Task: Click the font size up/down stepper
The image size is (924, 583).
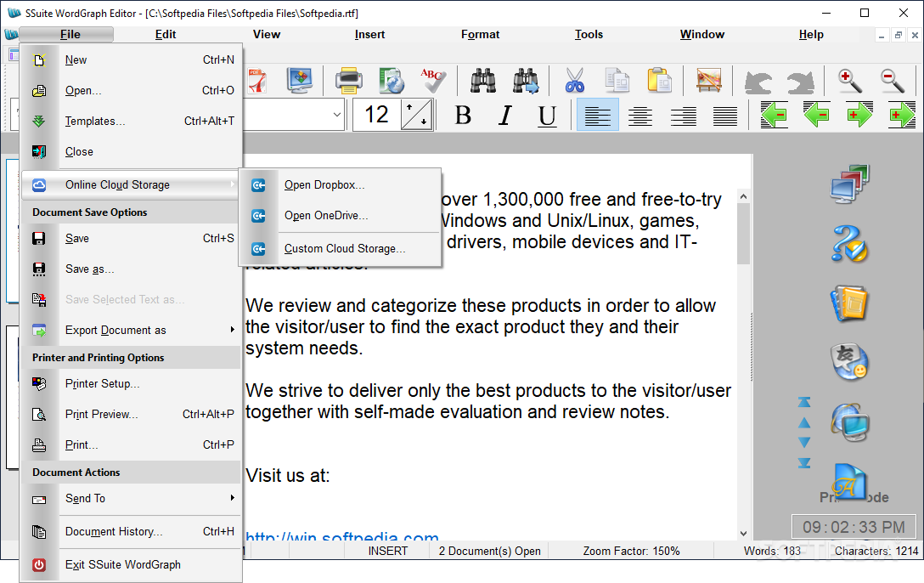Action: point(417,115)
